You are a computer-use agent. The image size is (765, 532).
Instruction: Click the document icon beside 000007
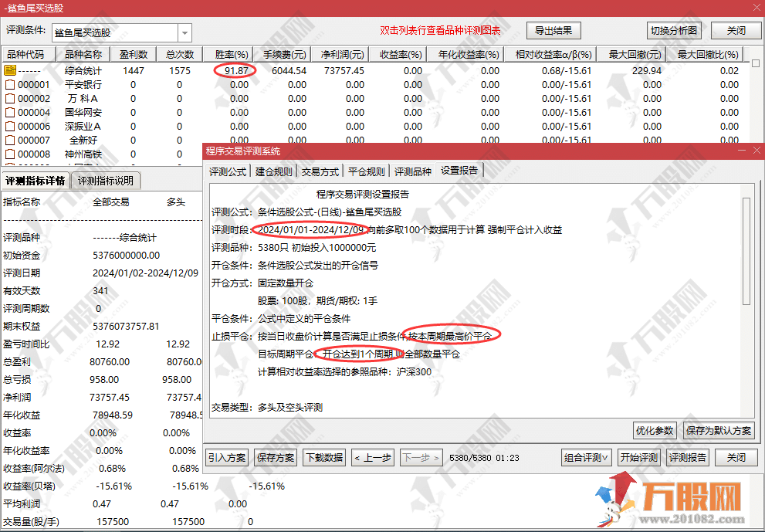click(x=10, y=140)
